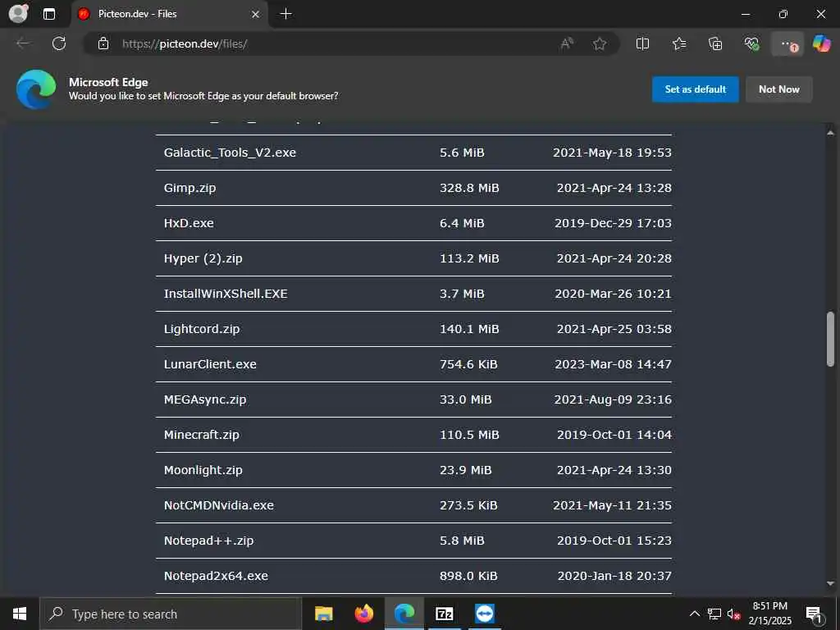
Task: Click the muted speaker volume icon
Action: click(x=734, y=614)
